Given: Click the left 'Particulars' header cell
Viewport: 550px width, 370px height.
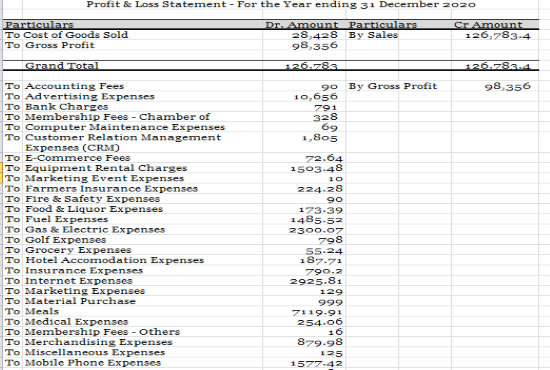Looking at the screenshot, I should 39,25.
